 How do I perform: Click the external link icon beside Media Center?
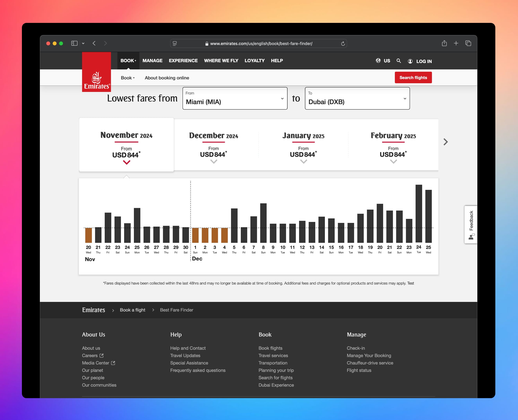[113, 363]
